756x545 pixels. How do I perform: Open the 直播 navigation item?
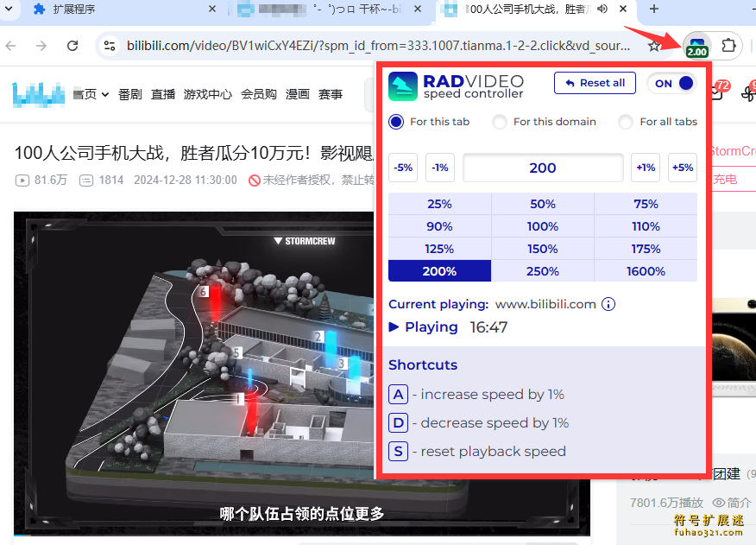pyautogui.click(x=163, y=94)
